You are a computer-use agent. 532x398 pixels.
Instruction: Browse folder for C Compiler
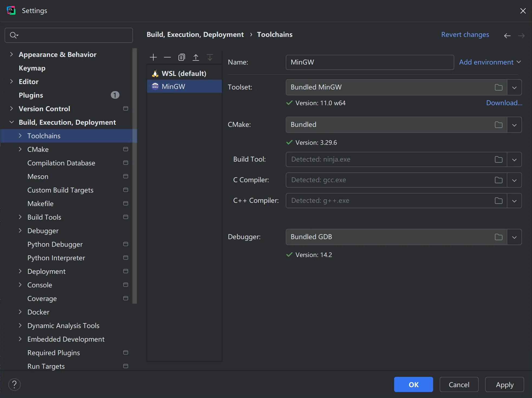[498, 180]
